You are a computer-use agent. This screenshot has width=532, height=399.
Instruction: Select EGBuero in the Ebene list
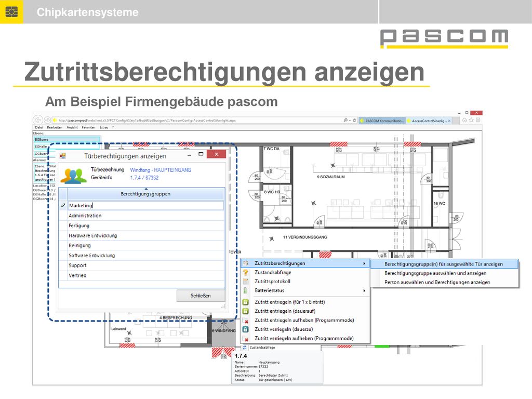(x=67, y=139)
